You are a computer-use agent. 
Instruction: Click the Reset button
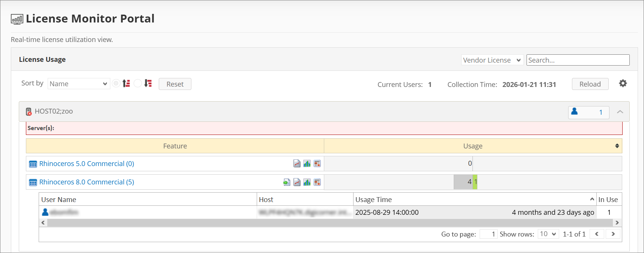tap(175, 84)
